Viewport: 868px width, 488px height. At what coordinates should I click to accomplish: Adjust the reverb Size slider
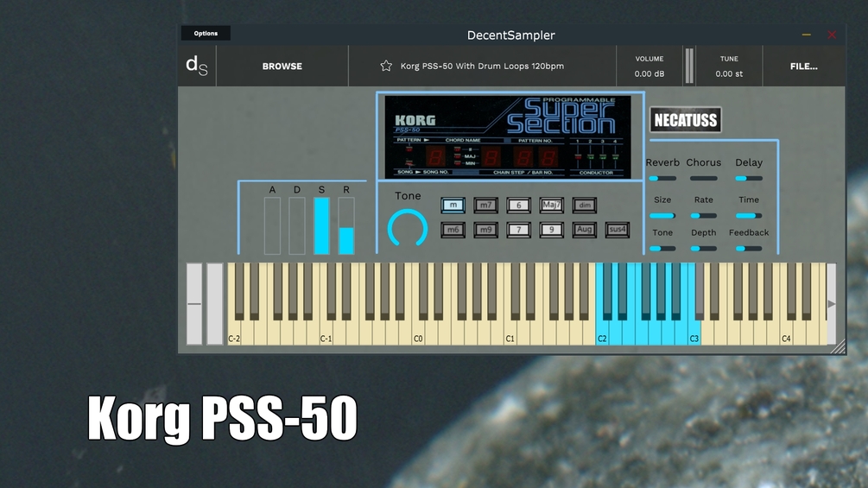click(x=662, y=215)
